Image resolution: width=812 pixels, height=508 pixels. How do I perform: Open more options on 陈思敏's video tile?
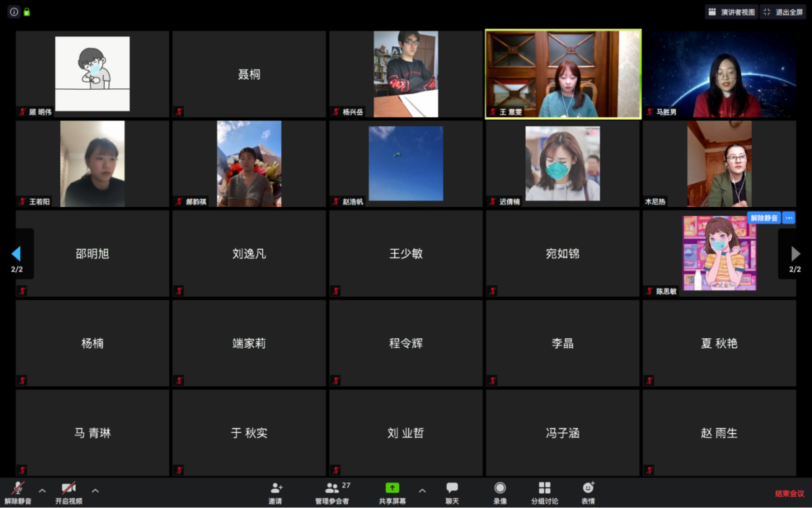(789, 218)
